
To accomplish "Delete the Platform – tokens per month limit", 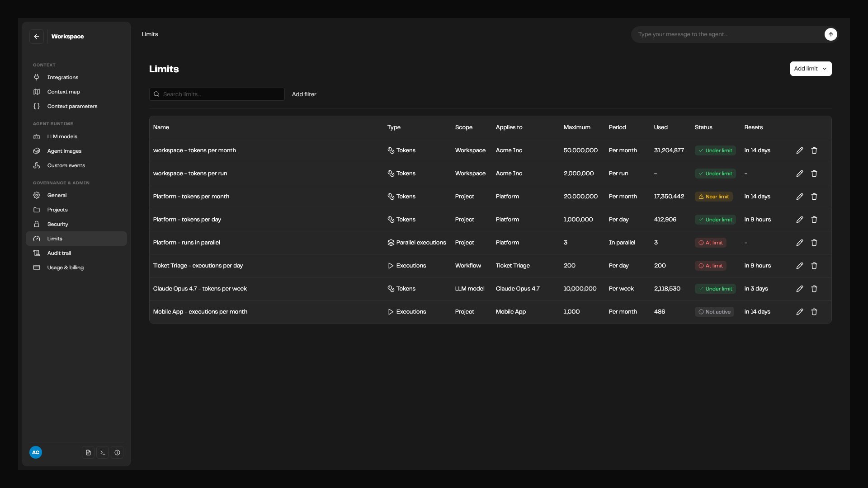I will pyautogui.click(x=814, y=197).
